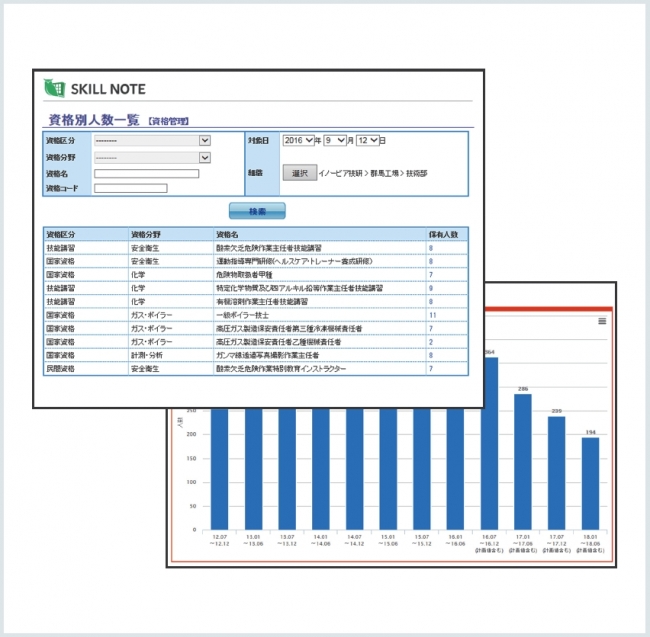Click the 資格管理 breadcrumb link

pos(168,121)
